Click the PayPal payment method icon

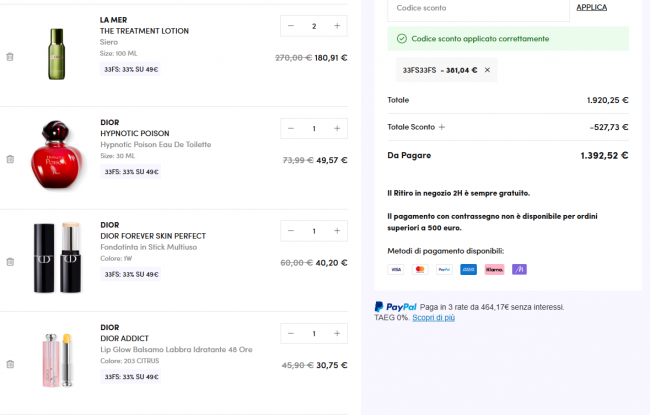point(444,269)
